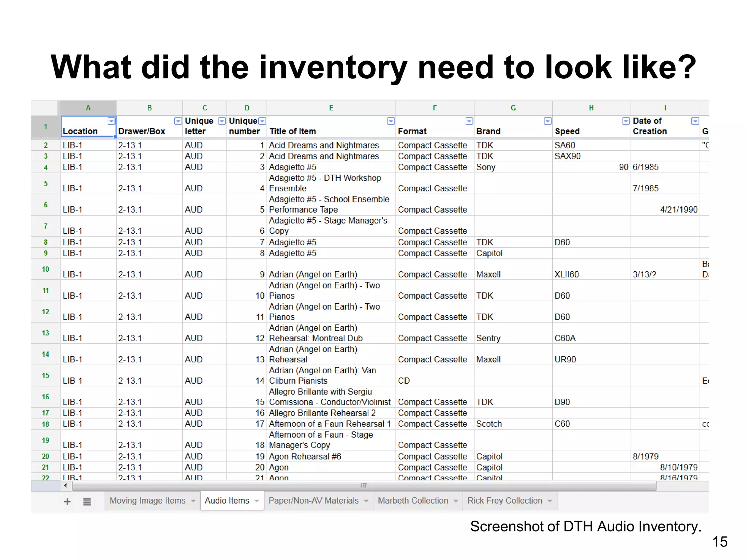Click the '3/13/?' date cell
Viewport: 747px width, 560px height.
click(x=665, y=269)
